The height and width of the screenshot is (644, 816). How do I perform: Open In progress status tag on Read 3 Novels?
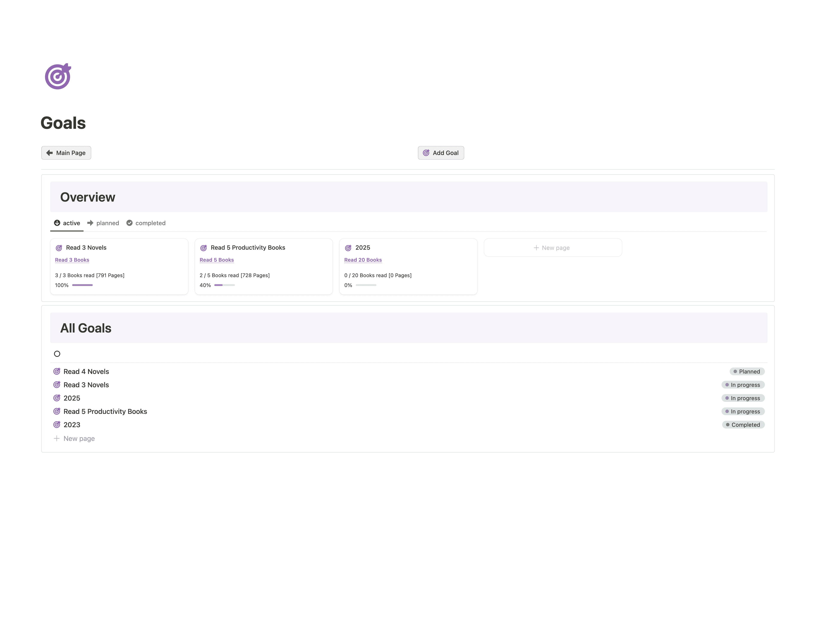coord(743,385)
